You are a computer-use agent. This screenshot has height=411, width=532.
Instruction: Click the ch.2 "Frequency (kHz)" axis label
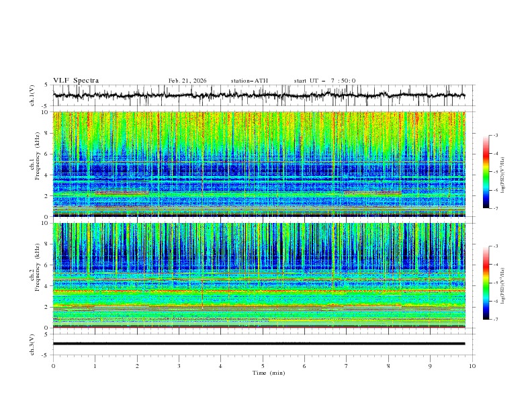pyautogui.click(x=38, y=267)
